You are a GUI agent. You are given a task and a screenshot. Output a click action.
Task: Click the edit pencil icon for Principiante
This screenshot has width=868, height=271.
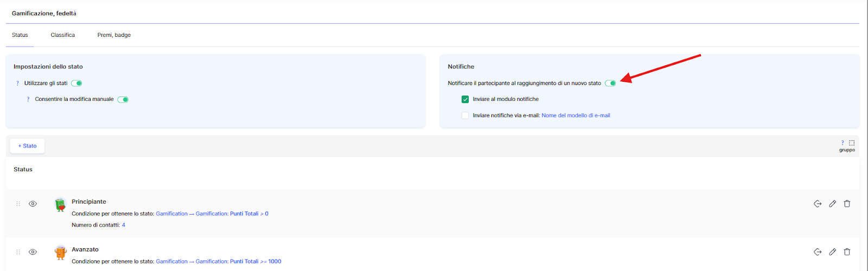pos(832,204)
